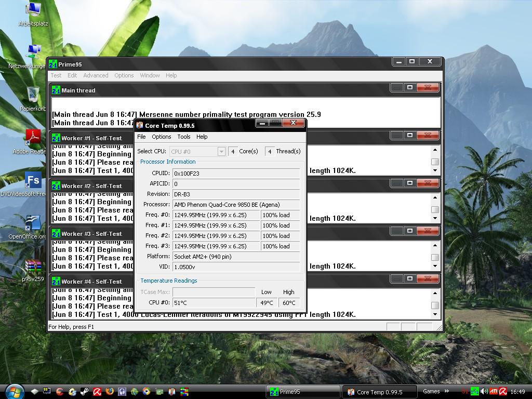The height and width of the screenshot is (399, 532).
Task: Open the Advanced menu in Prime95
Action: point(96,75)
